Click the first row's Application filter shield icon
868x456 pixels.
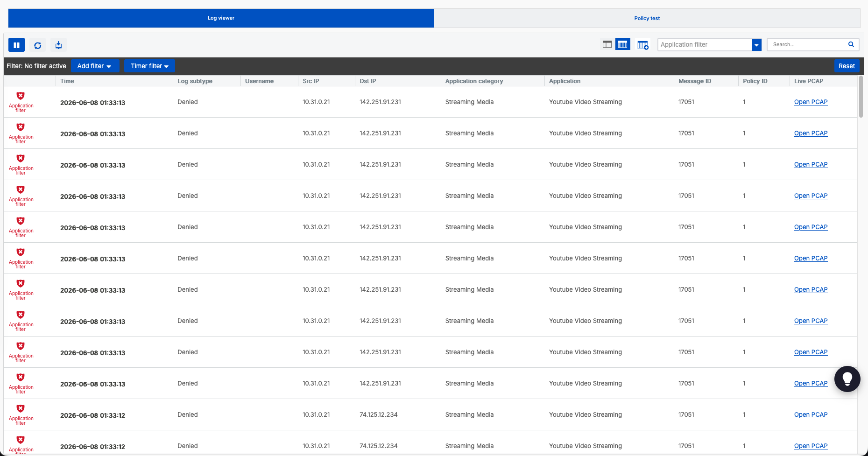click(21, 96)
